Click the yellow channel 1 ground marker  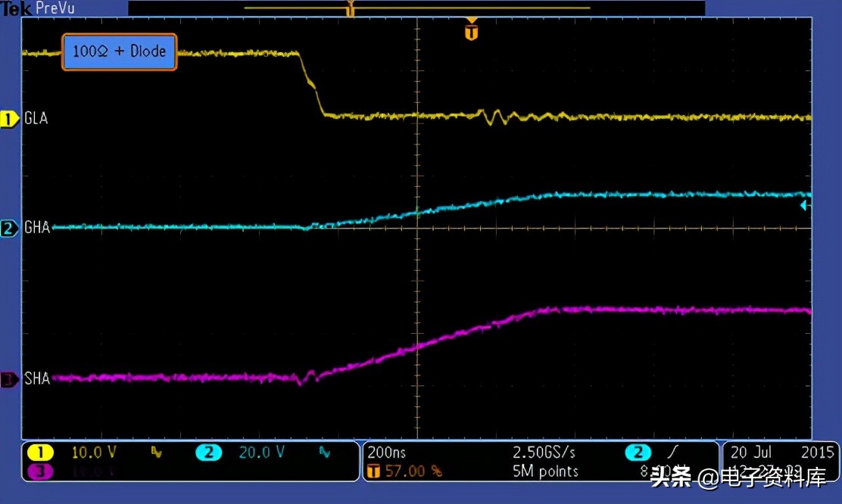[x=9, y=119]
